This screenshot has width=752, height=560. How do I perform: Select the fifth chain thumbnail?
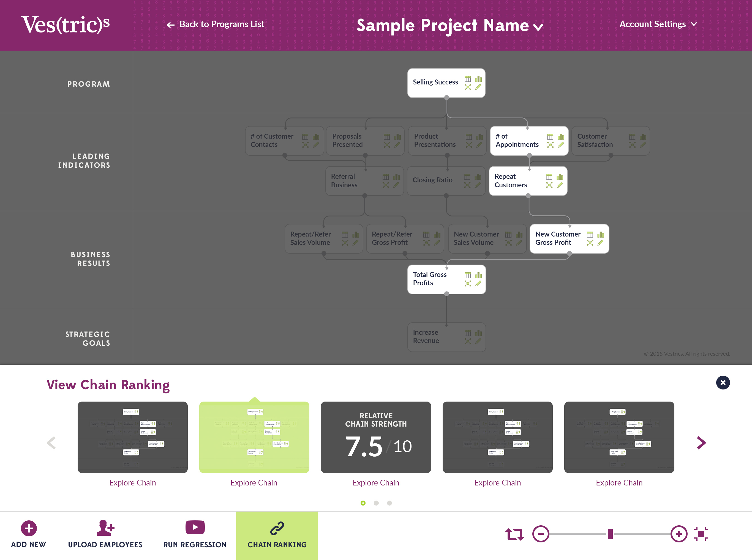(619, 437)
